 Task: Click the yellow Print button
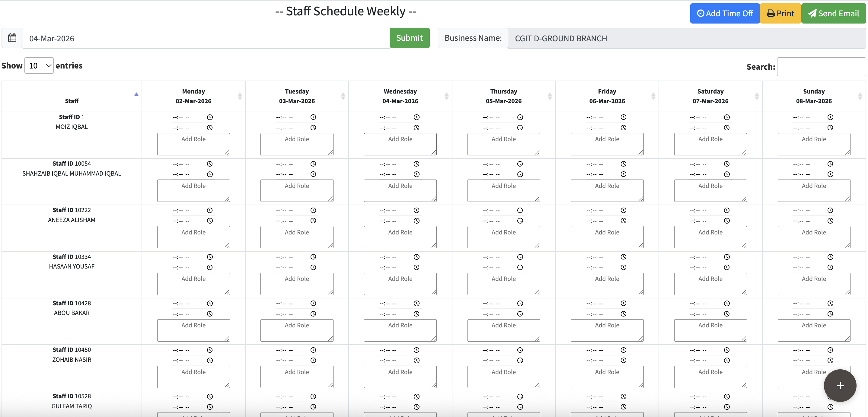(x=780, y=14)
